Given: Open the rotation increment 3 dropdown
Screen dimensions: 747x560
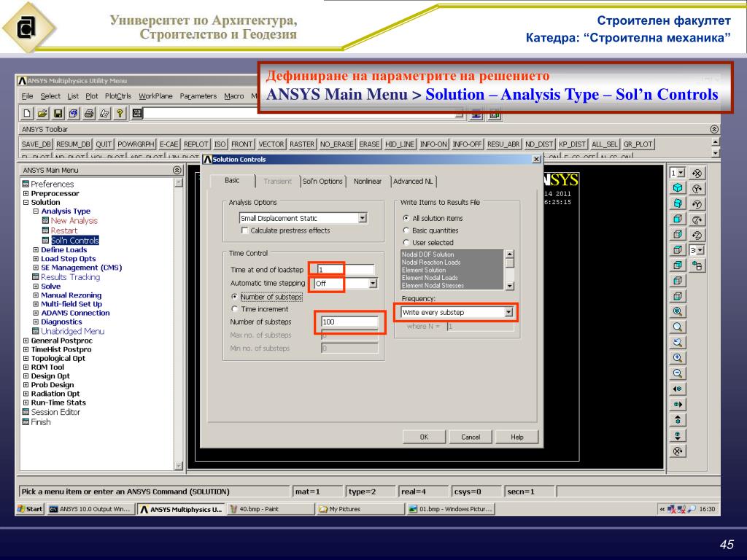Looking at the screenshot, I should click(700, 250).
